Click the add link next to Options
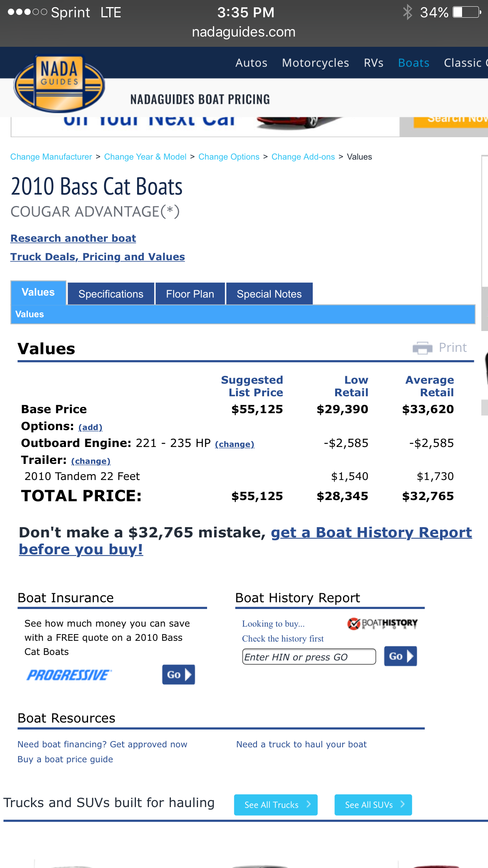The width and height of the screenshot is (488, 868). tap(90, 427)
